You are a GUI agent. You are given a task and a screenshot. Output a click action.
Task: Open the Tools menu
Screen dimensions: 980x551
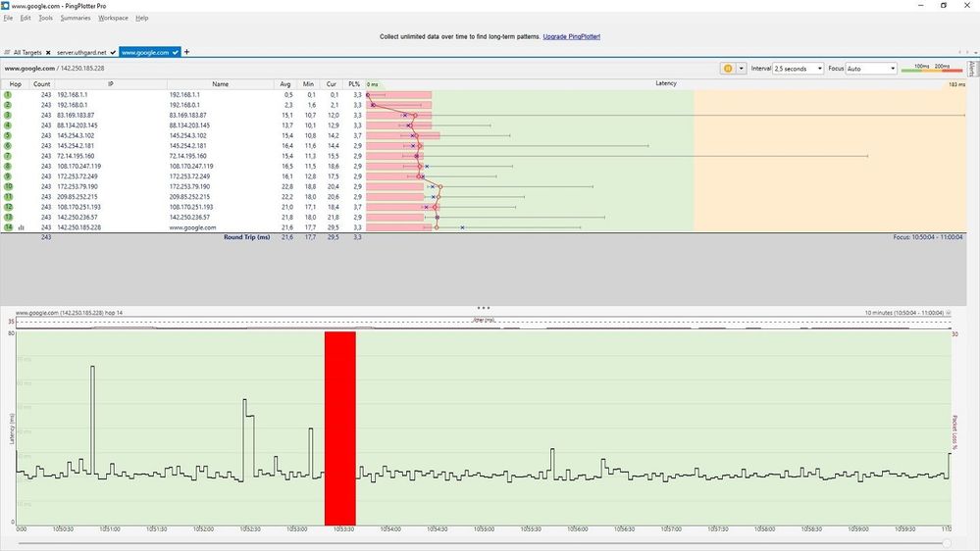46,18
